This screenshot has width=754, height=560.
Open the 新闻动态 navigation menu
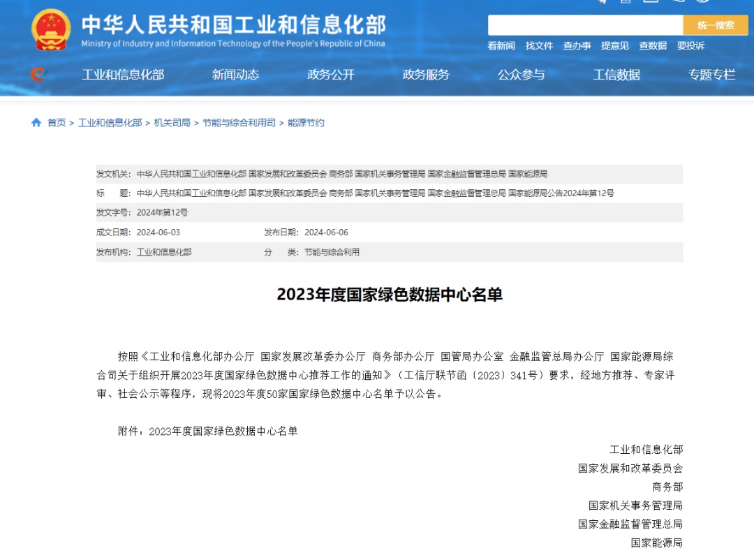click(x=236, y=75)
